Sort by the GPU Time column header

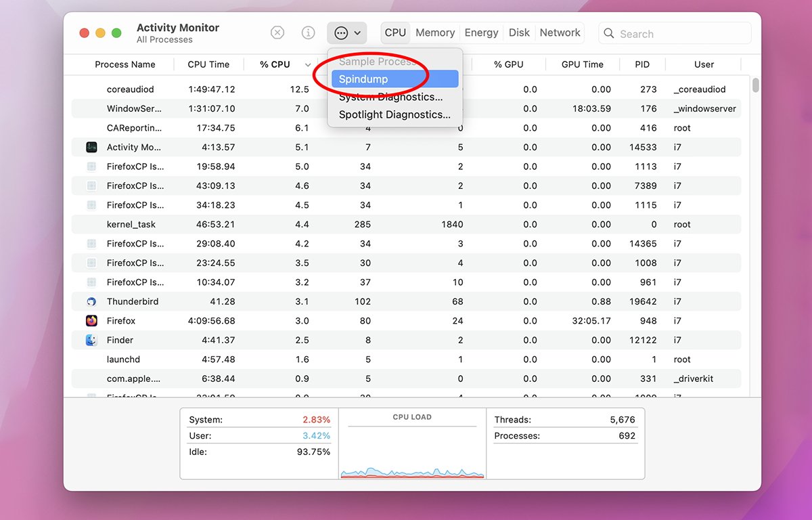pyautogui.click(x=583, y=64)
